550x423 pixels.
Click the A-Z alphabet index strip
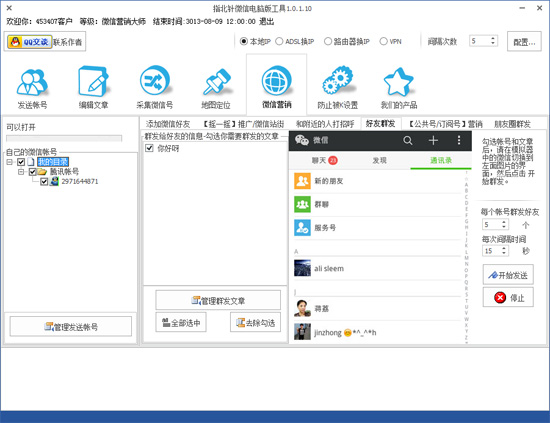466,258
